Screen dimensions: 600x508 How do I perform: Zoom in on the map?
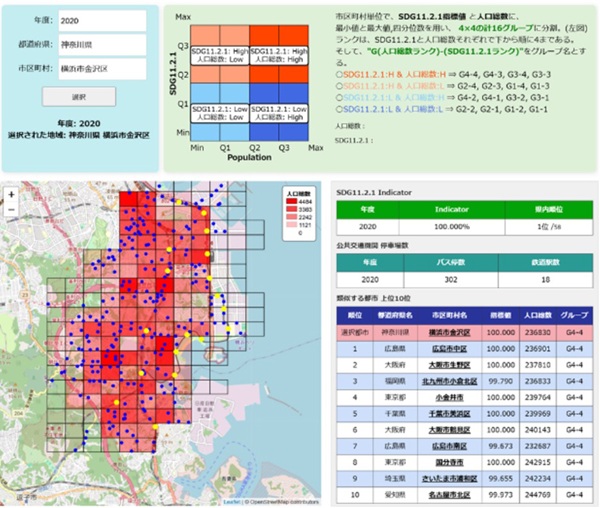coord(11,195)
